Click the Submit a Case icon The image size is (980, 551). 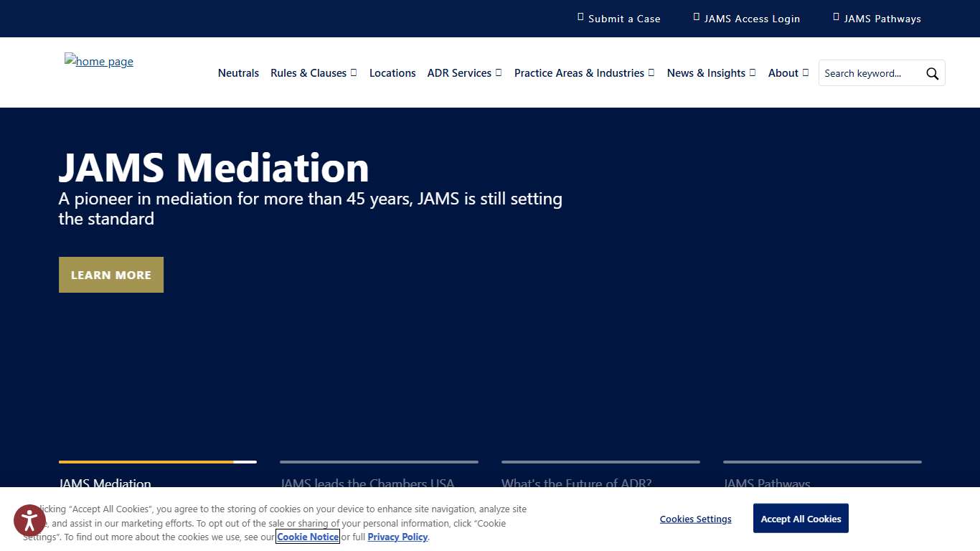pyautogui.click(x=580, y=17)
